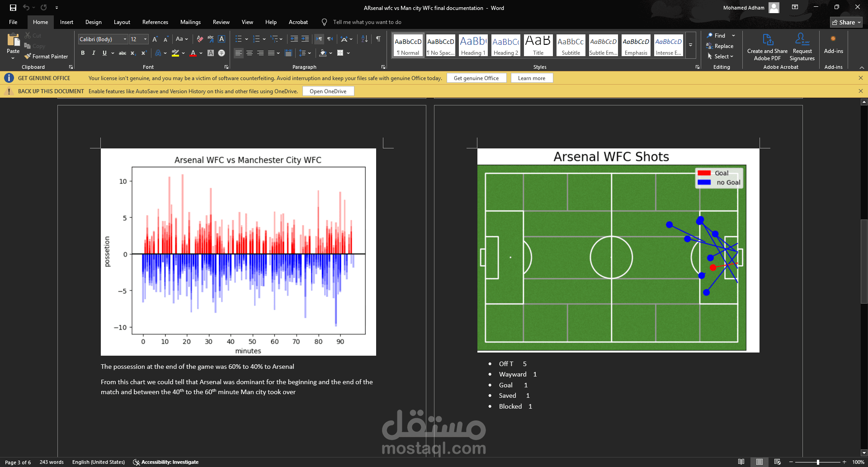Click the Web Layout view icon in status bar

pyautogui.click(x=778, y=462)
